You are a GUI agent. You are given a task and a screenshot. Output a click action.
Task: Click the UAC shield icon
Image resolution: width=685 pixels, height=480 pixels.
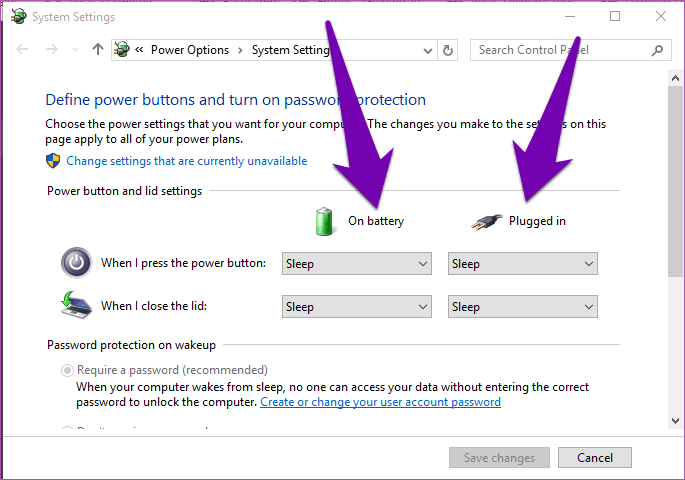pos(53,161)
